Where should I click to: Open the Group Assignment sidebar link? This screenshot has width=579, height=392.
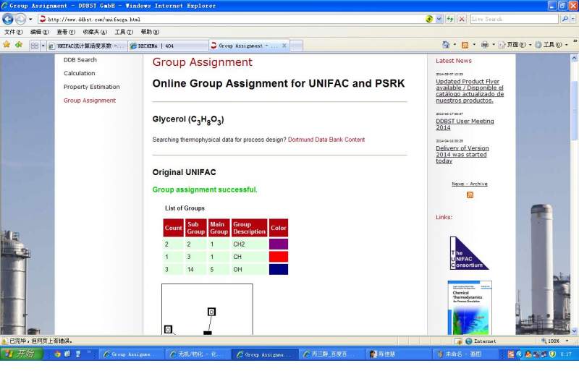pyautogui.click(x=90, y=101)
